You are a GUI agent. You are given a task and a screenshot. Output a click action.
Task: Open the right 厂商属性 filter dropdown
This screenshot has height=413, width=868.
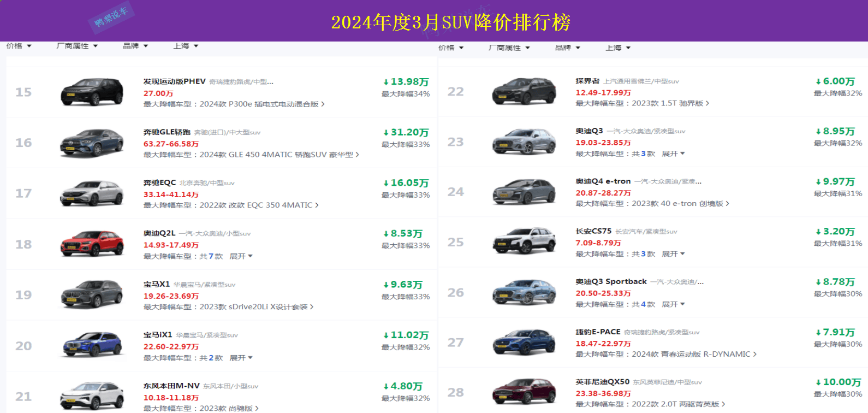[509, 48]
